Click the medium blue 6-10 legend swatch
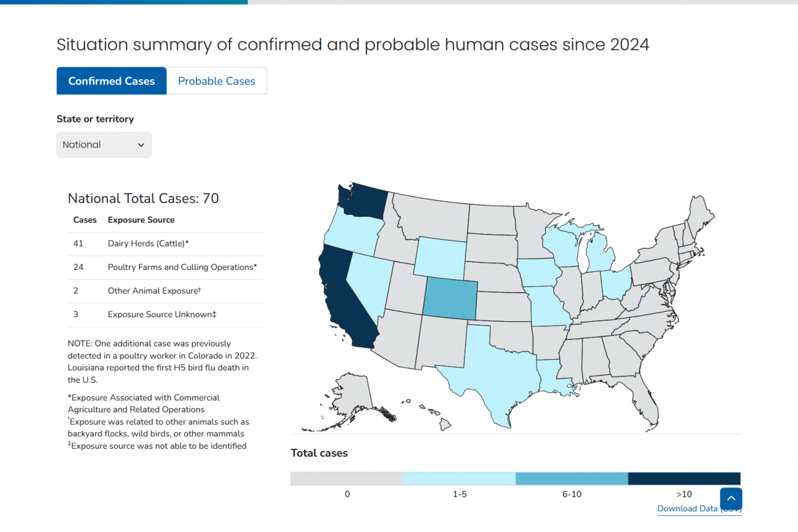 (x=572, y=479)
